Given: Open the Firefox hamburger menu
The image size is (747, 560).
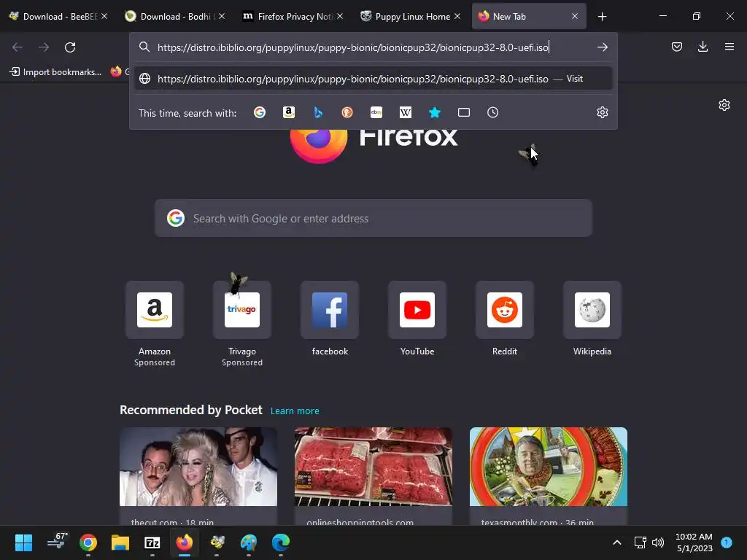Looking at the screenshot, I should (729, 47).
